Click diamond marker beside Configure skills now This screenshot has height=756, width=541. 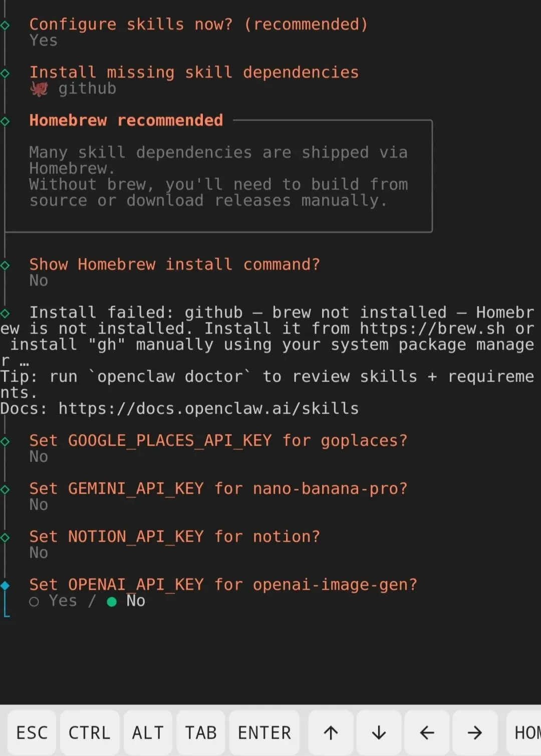pyautogui.click(x=5, y=25)
